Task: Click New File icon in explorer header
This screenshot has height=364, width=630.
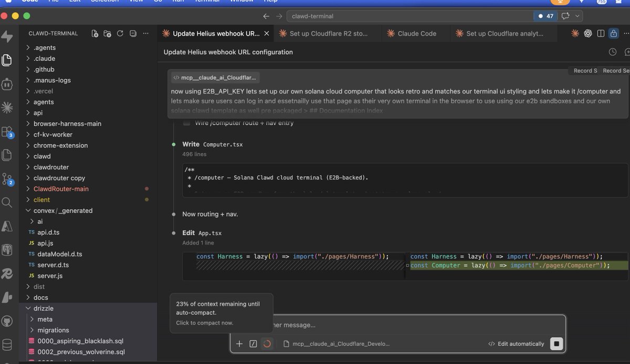Action: pyautogui.click(x=94, y=34)
